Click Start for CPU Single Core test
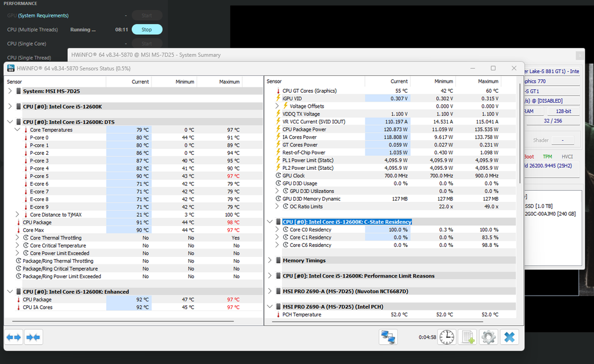594x364 pixels. tap(147, 43)
